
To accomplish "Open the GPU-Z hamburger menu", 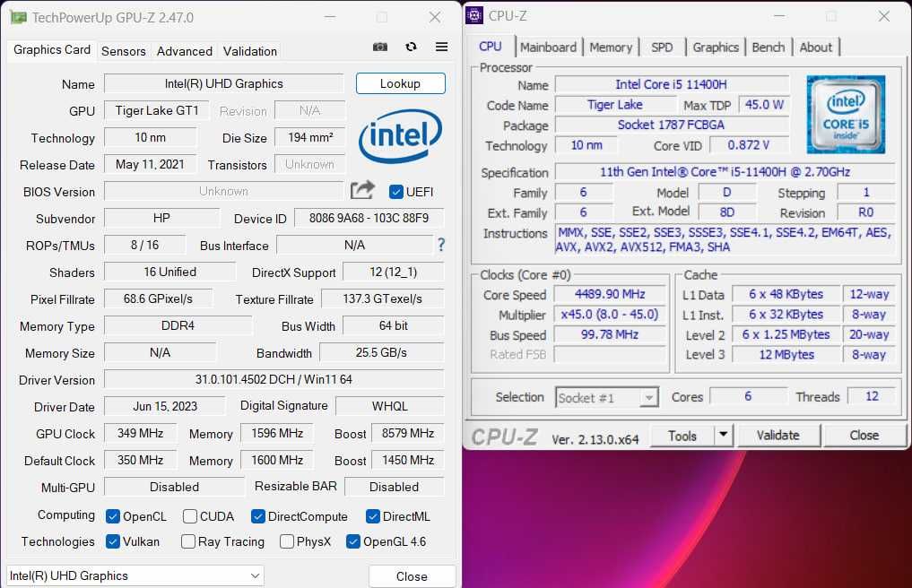I will point(441,48).
